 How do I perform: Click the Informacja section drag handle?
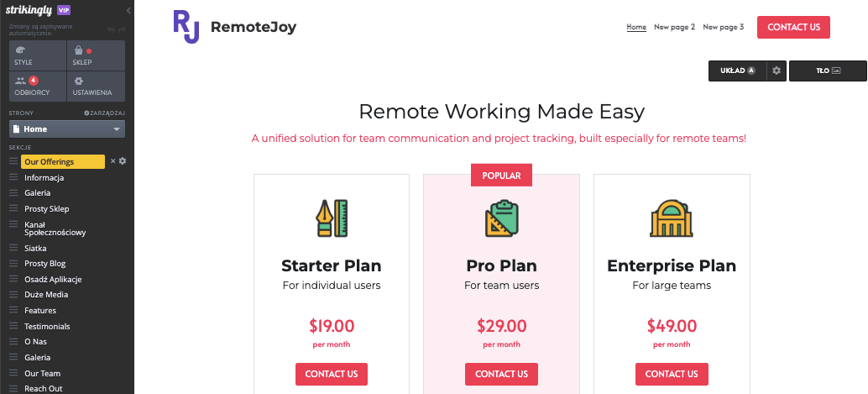13,178
